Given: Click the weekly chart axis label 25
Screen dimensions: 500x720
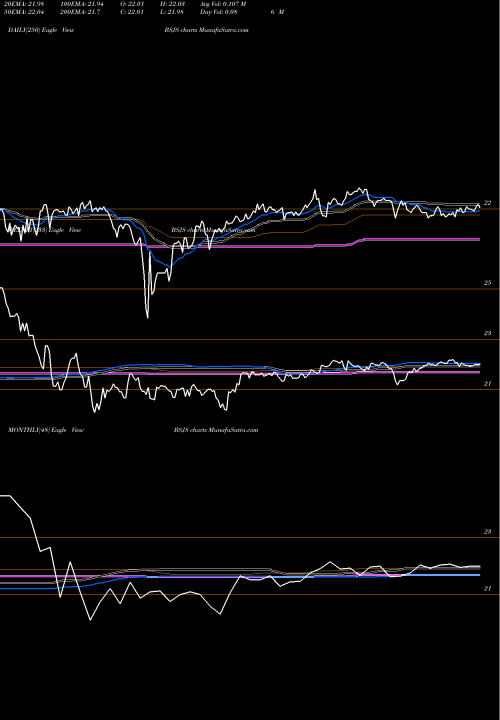Looking at the screenshot, I should pos(488,283).
